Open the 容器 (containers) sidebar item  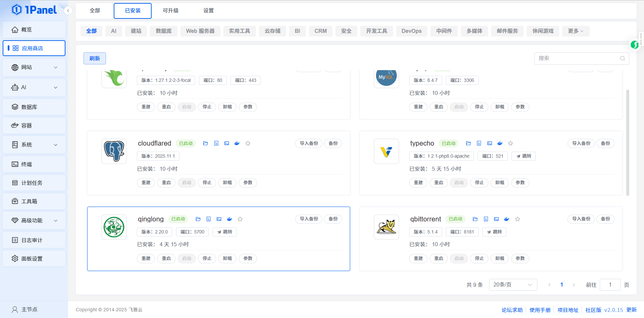click(x=34, y=125)
